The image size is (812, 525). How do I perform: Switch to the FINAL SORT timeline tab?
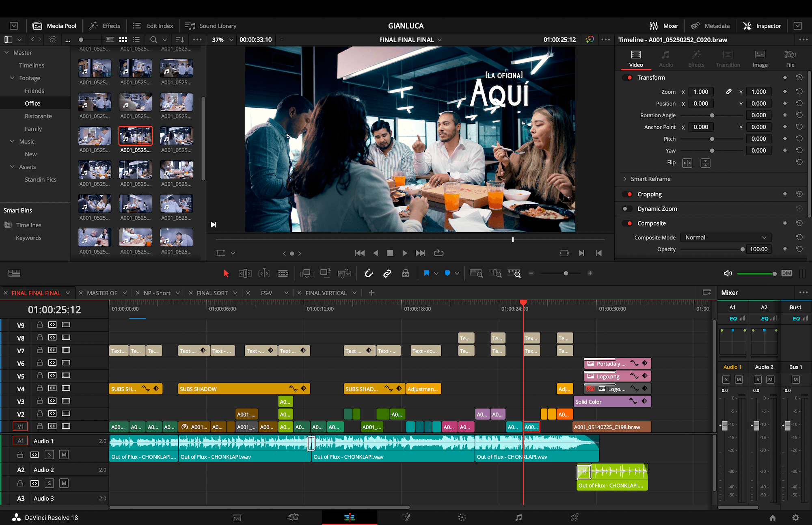[x=212, y=293]
